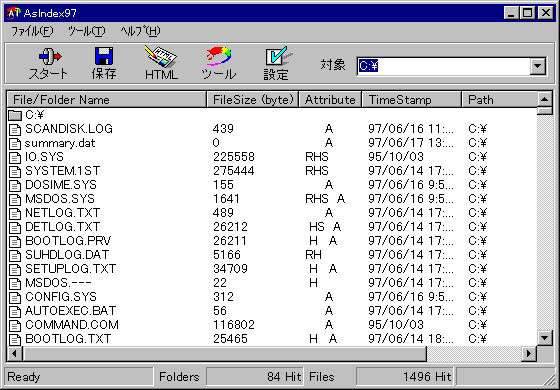Click file size value 116802
Image resolution: width=560 pixels, height=390 pixels.
pos(234,325)
